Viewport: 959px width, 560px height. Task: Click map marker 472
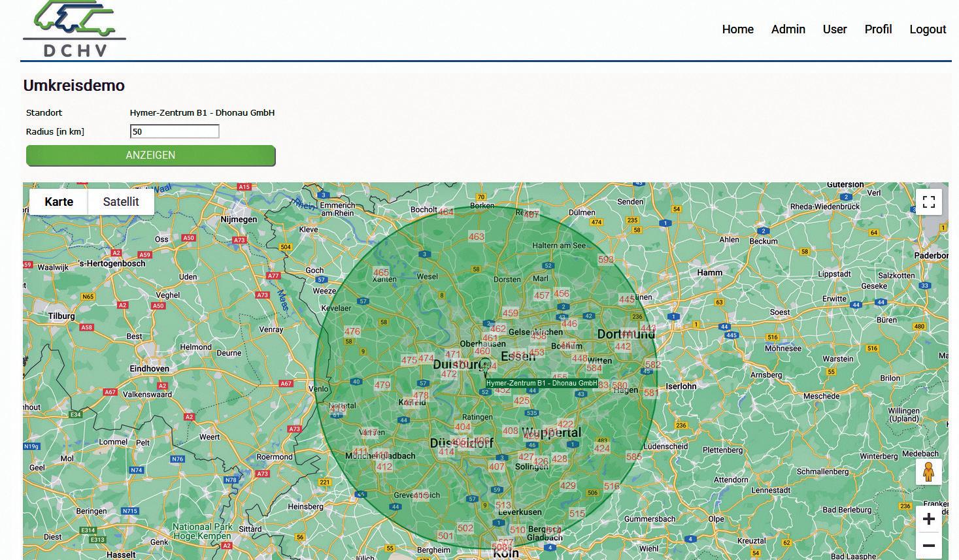coord(449,374)
